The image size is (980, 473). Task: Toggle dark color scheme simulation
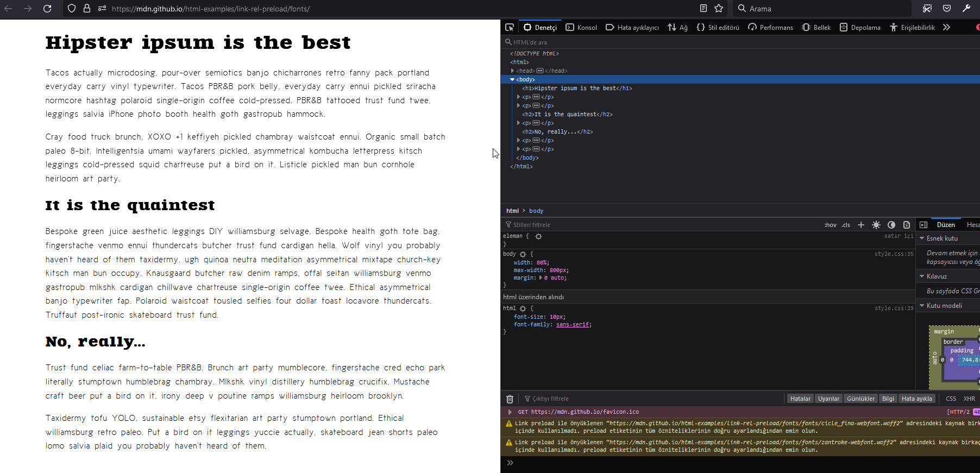point(891,225)
